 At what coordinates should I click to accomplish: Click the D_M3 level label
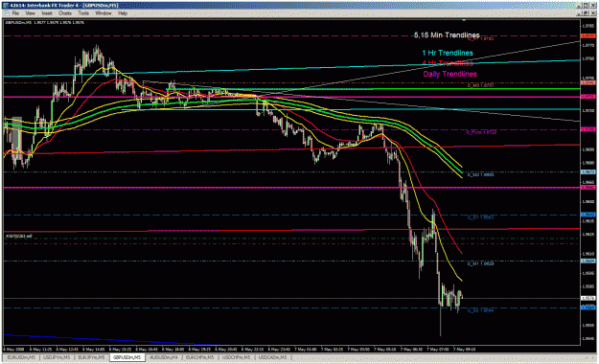[480, 85]
